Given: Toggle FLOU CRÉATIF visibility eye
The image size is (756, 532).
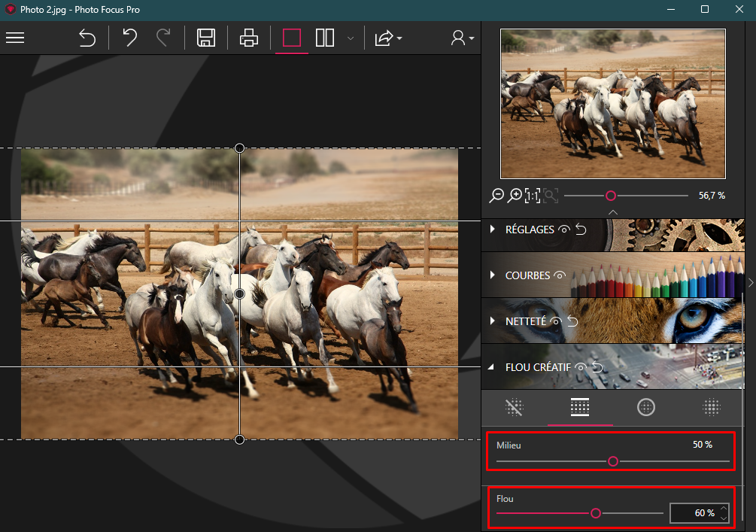Looking at the screenshot, I should tap(581, 367).
